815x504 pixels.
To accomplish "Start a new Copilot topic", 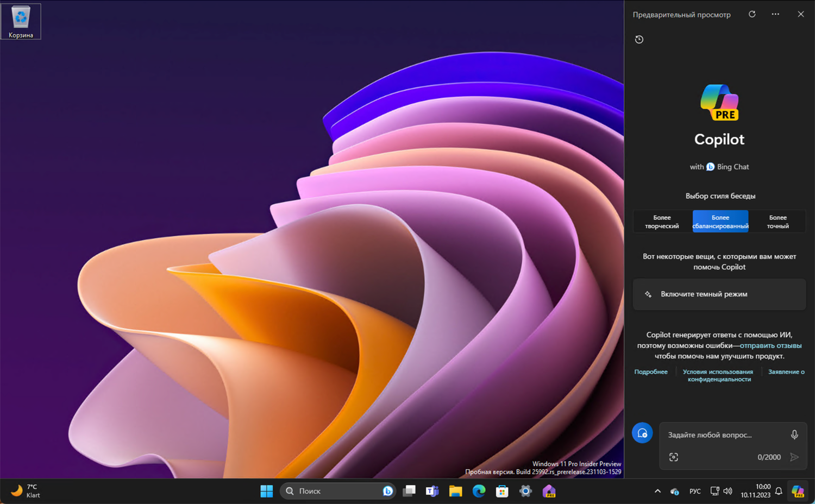I will coord(642,433).
